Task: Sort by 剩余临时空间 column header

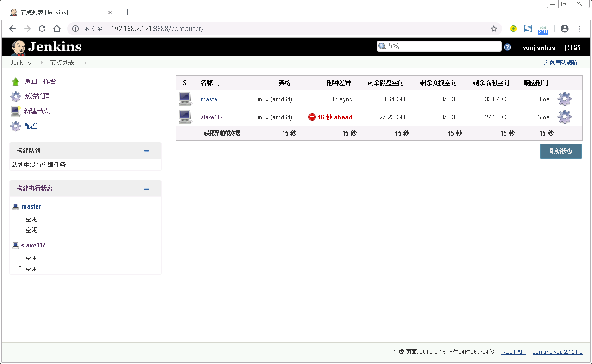Action: 491,83
